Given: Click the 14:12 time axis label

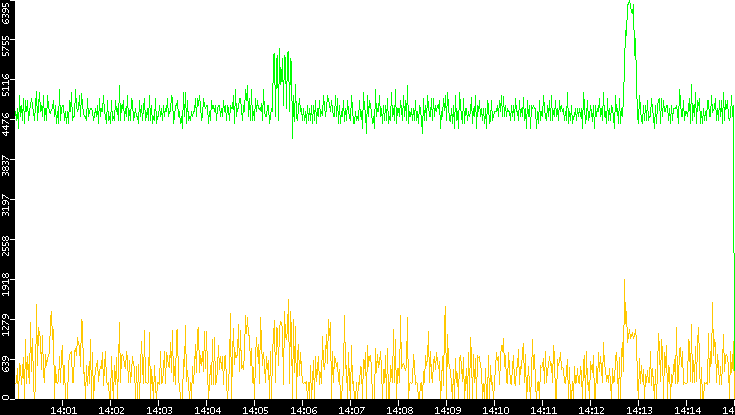Looking at the screenshot, I should (x=591, y=410).
